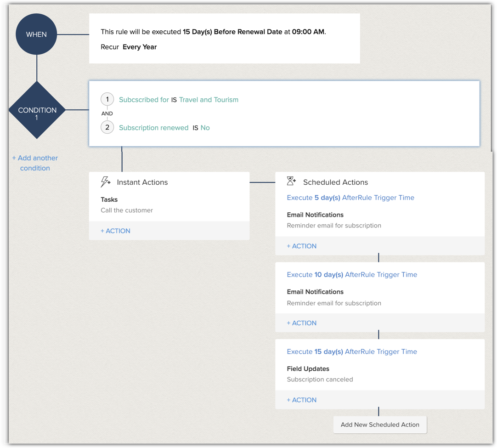The height and width of the screenshot is (448, 497).
Task: Open the Call the customer task
Action: 127,210
